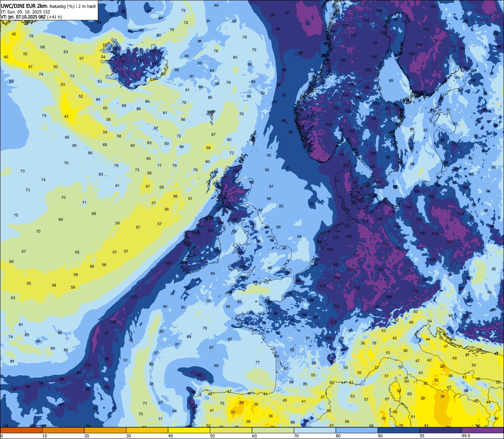The height and width of the screenshot is (439, 504).
Task: Click the 0–10 dark orange legend swatch
Action: (x=21, y=430)
